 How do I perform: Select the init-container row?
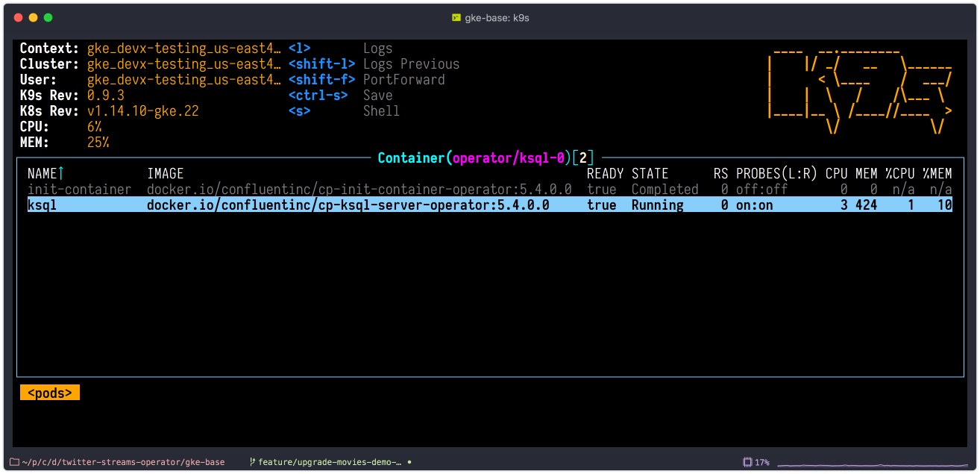(x=490, y=190)
